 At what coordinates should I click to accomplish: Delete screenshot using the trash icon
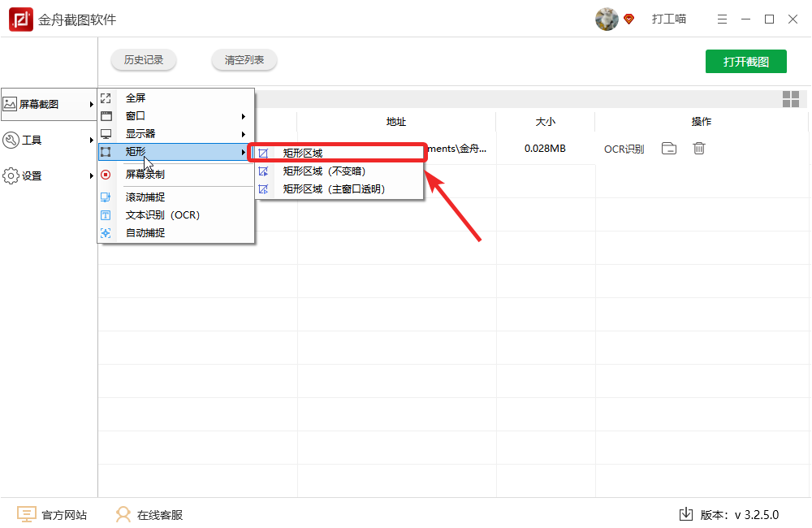point(699,149)
